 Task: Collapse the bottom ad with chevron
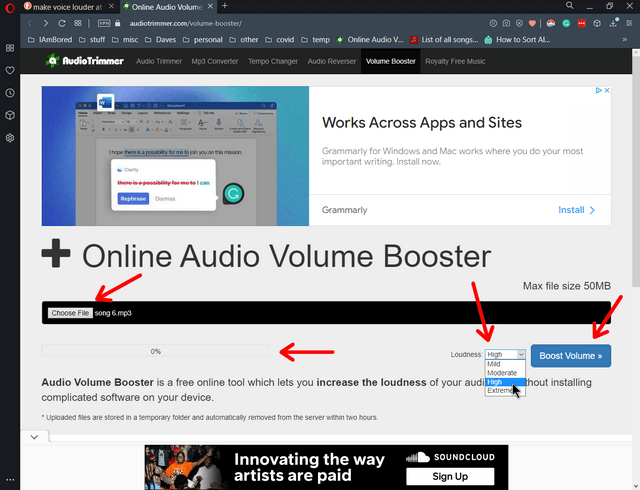click(34, 437)
